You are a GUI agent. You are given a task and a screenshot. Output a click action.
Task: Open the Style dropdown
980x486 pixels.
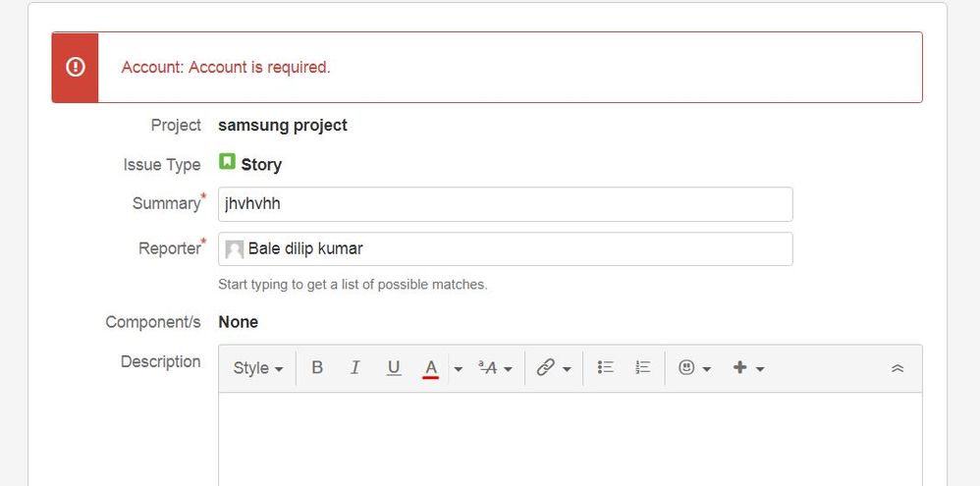(x=258, y=368)
